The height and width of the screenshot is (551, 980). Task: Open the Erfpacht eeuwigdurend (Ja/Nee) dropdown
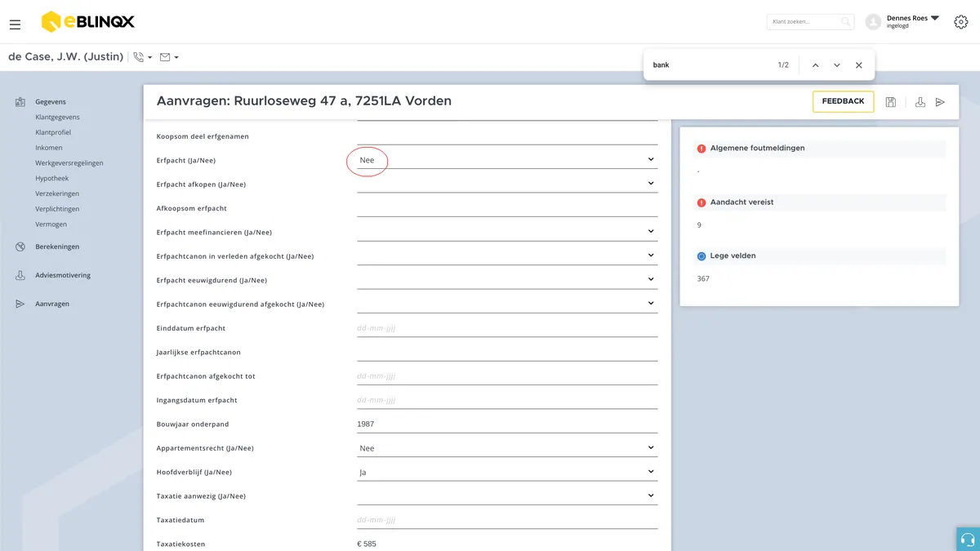[507, 280]
